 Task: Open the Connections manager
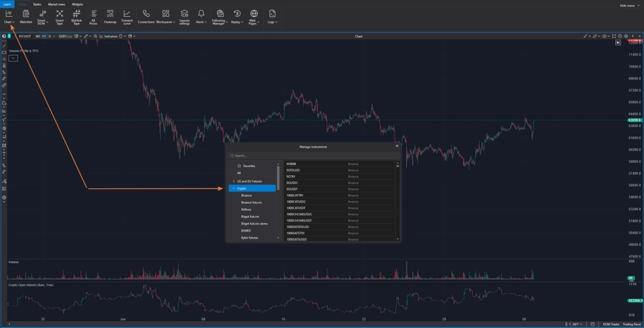point(146,17)
